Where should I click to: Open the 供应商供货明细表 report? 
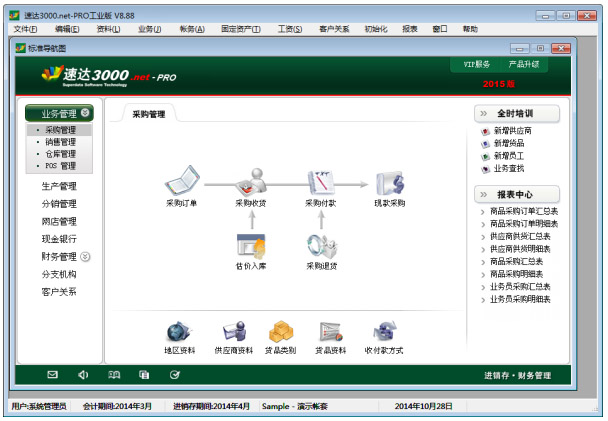(520, 249)
